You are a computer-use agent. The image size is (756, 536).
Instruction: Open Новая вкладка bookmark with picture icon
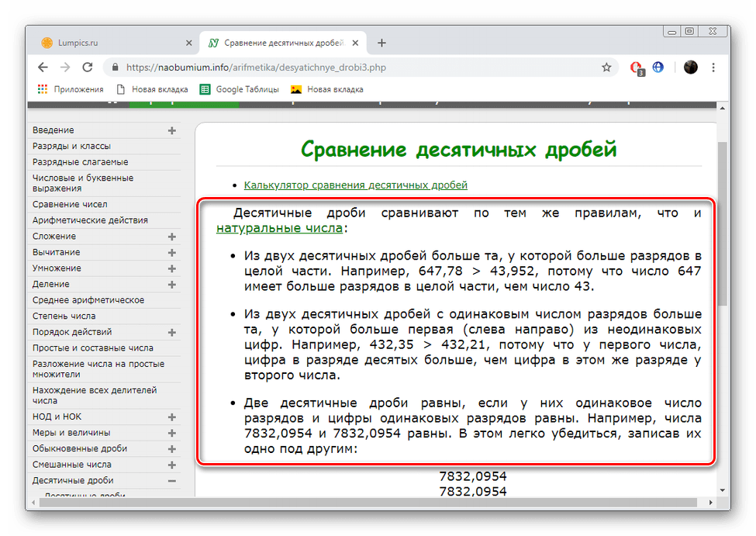pyautogui.click(x=327, y=89)
